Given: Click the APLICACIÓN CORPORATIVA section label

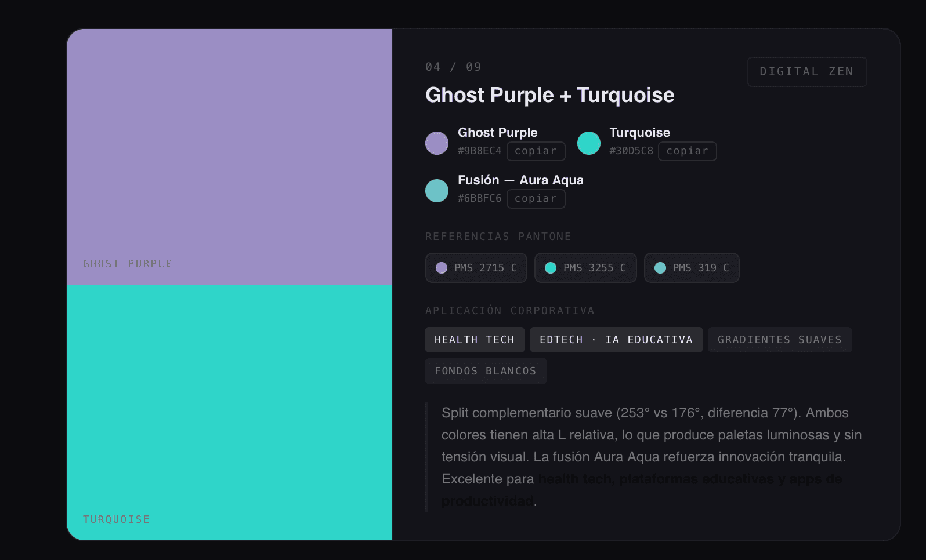Looking at the screenshot, I should click(510, 311).
